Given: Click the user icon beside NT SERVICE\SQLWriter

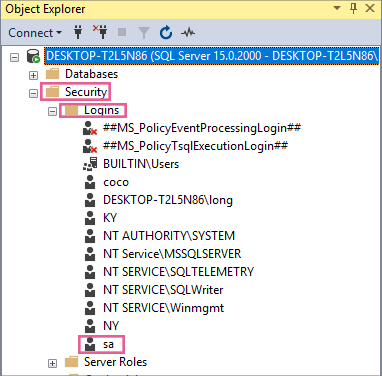Looking at the screenshot, I should pos(90,290).
